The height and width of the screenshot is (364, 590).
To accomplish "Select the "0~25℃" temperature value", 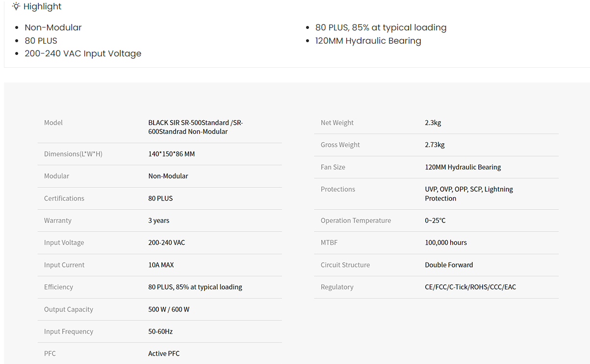I will (x=436, y=221).
